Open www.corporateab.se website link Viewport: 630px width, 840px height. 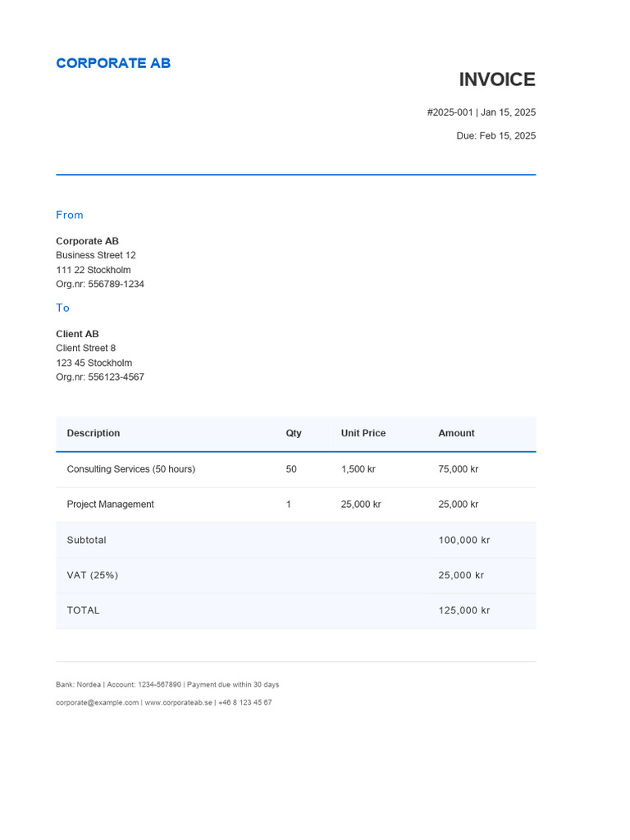click(178, 702)
